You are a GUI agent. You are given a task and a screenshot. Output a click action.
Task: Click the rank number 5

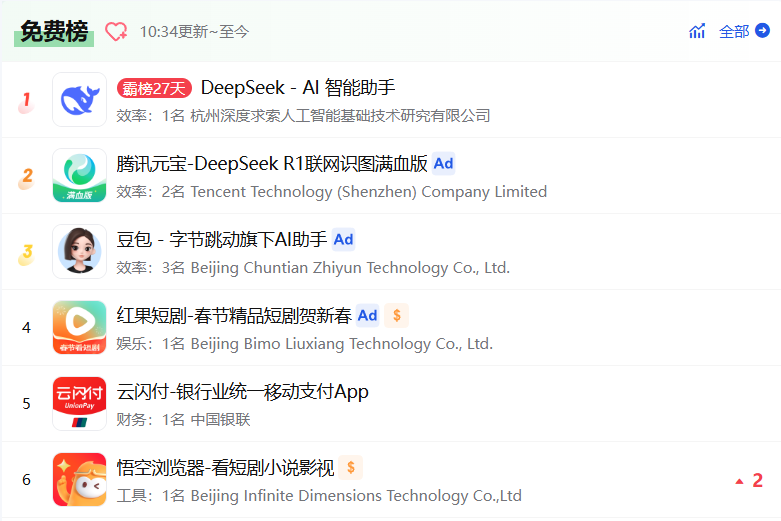(x=26, y=403)
